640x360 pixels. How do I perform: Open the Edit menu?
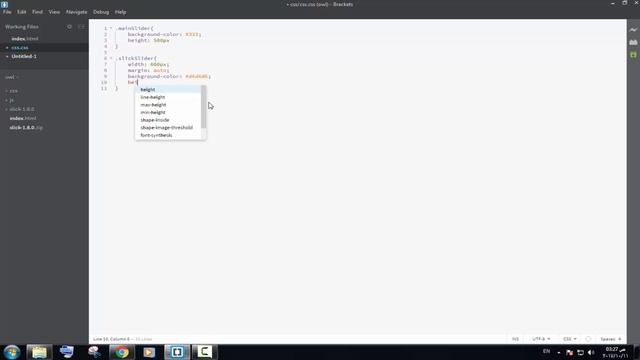[22, 12]
